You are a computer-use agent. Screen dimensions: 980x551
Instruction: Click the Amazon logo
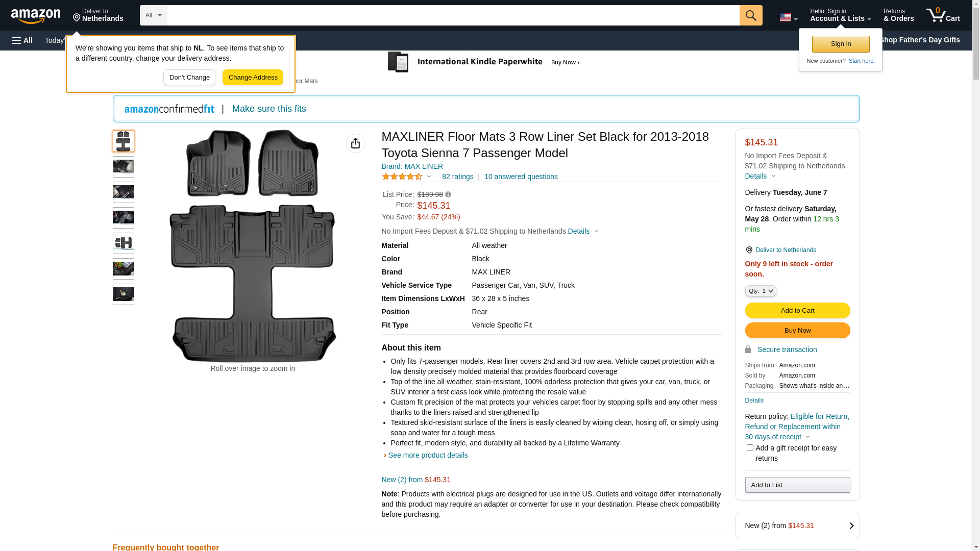(x=36, y=16)
